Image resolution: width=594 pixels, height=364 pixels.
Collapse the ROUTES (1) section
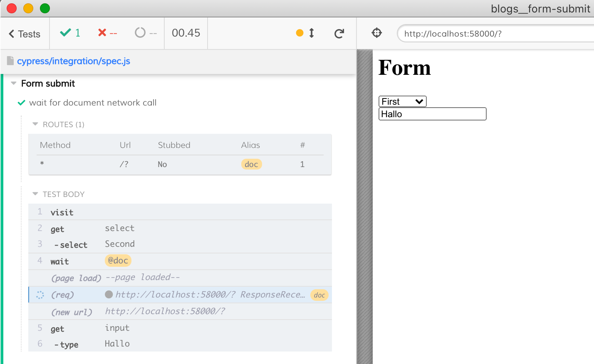pos(35,124)
